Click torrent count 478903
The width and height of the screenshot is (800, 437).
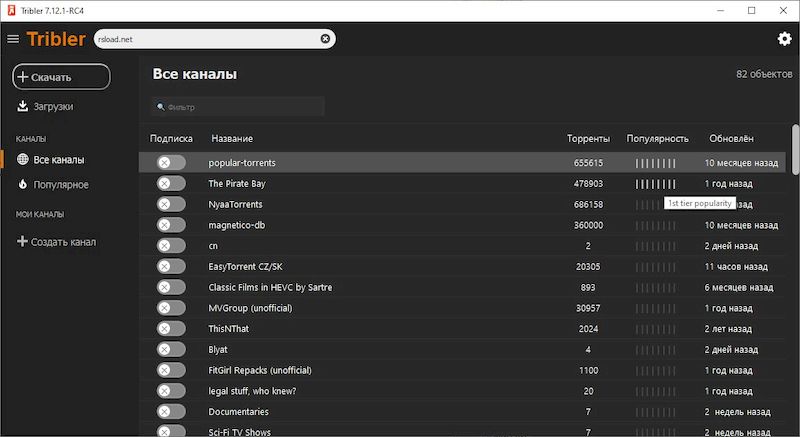(x=588, y=184)
